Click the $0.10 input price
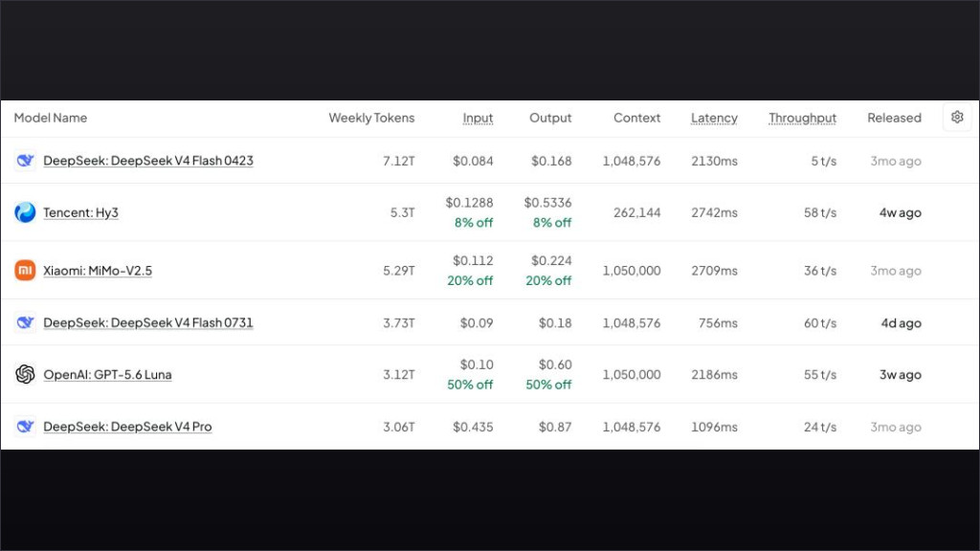The image size is (980, 551). coord(477,364)
